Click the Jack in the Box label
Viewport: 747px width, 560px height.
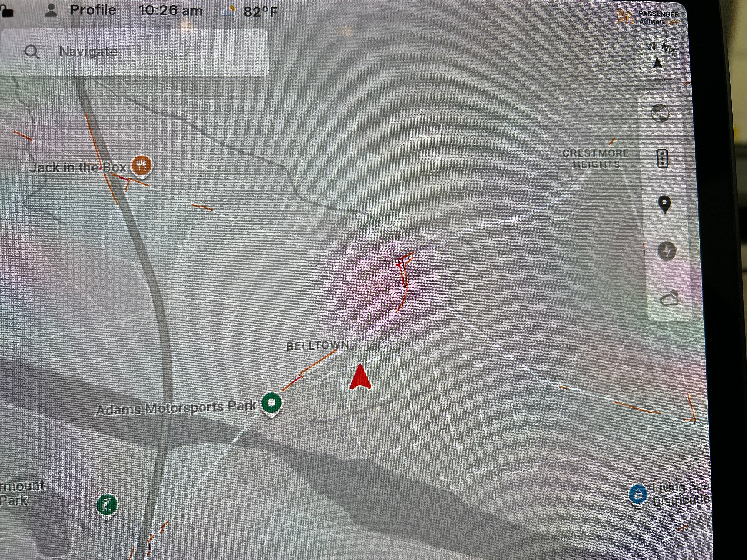(x=78, y=167)
